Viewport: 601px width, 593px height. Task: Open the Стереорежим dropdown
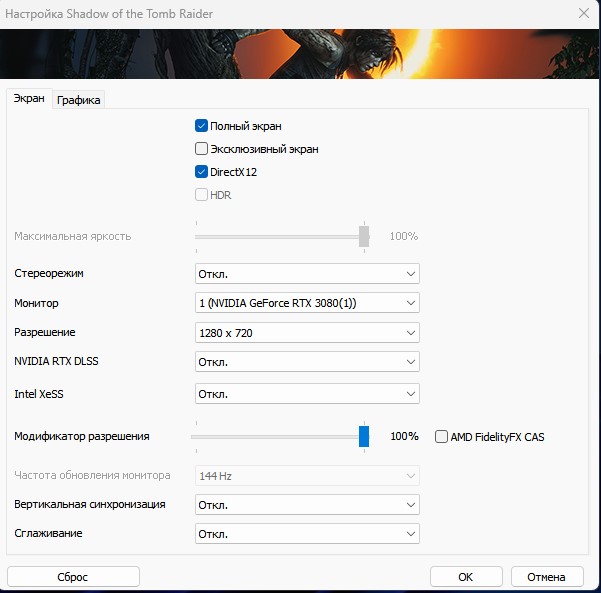(307, 274)
